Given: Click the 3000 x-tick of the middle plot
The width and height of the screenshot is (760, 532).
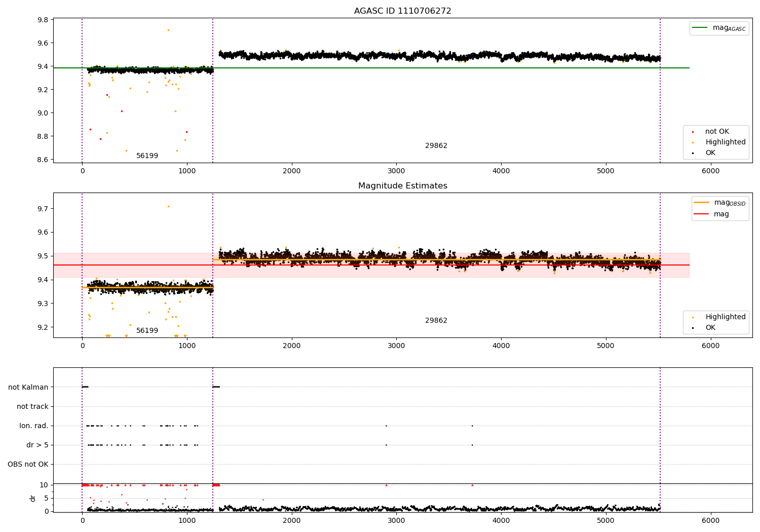Looking at the screenshot, I should click(396, 346).
